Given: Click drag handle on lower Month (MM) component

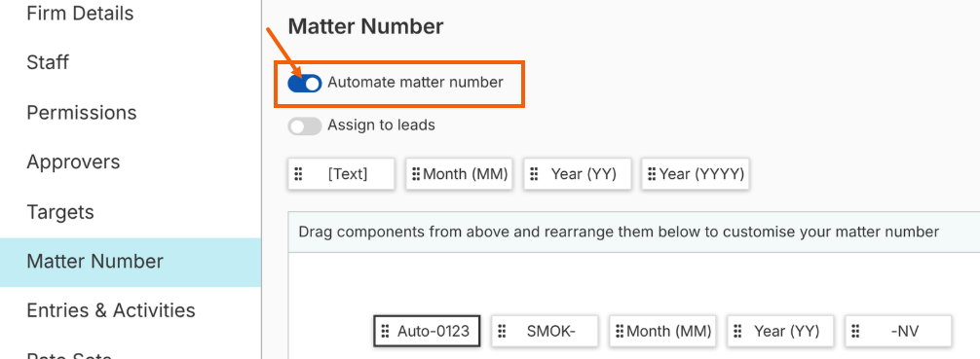Looking at the screenshot, I should coord(620,331).
